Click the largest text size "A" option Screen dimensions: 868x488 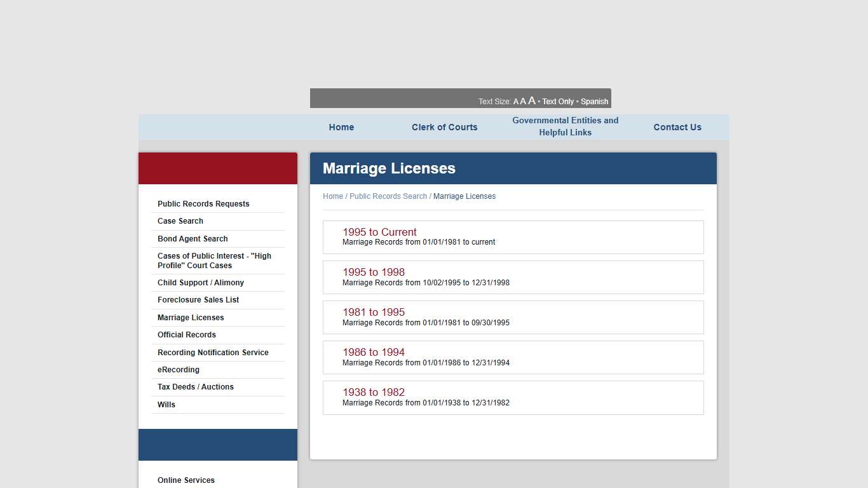click(532, 100)
